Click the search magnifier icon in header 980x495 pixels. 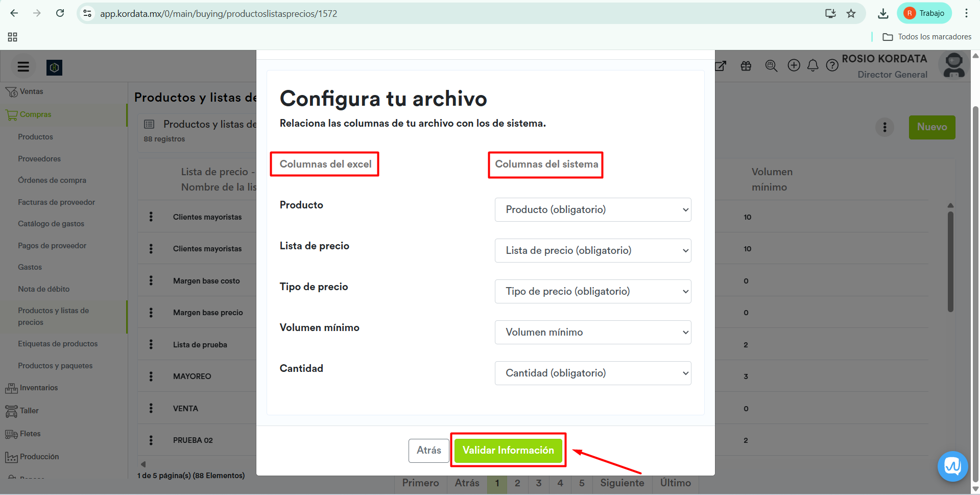click(771, 66)
